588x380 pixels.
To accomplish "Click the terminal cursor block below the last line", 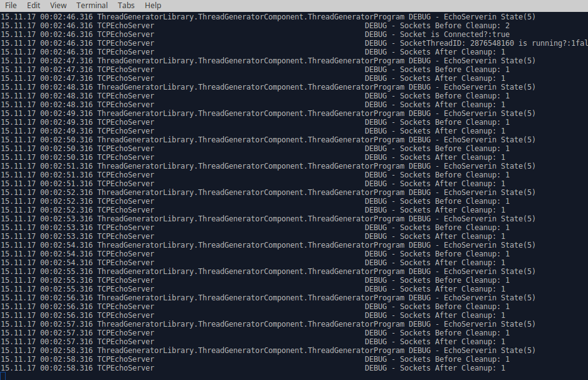I will [x=3, y=376].
